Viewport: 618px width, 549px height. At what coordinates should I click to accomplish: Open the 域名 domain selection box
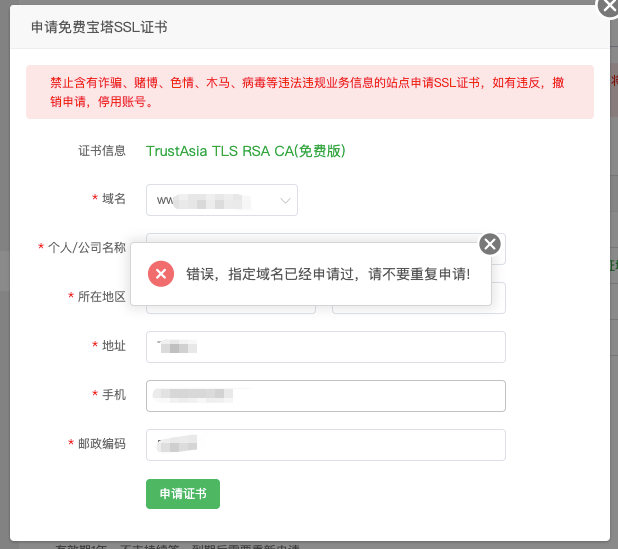click(221, 200)
